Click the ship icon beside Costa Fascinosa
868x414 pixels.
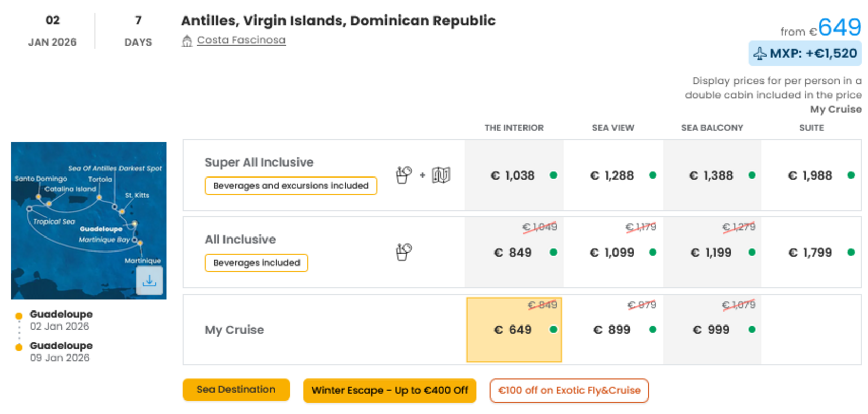(x=187, y=41)
